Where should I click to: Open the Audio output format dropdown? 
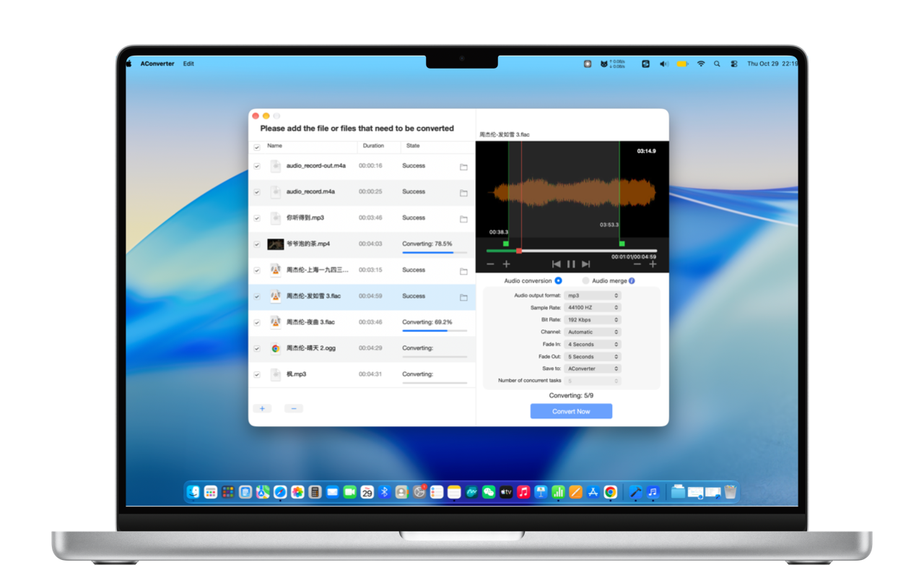(592, 296)
